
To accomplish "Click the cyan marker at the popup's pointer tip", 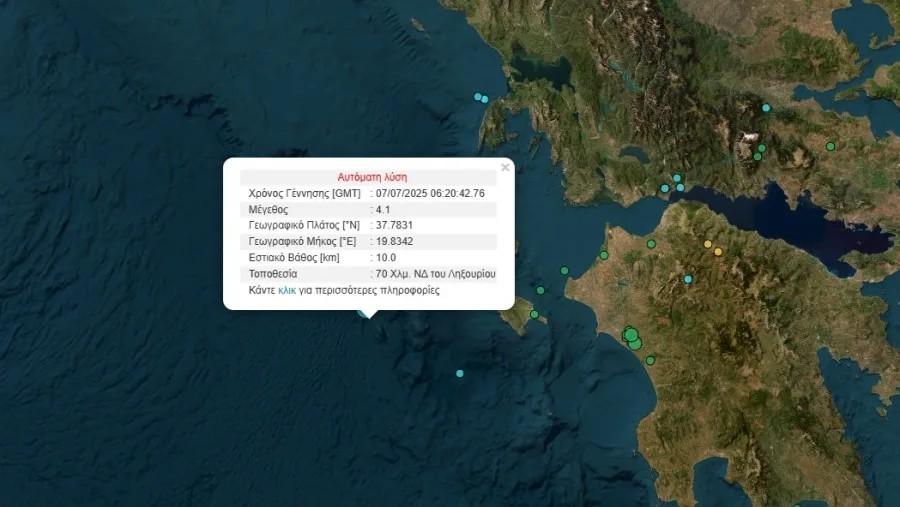I will tap(365, 312).
